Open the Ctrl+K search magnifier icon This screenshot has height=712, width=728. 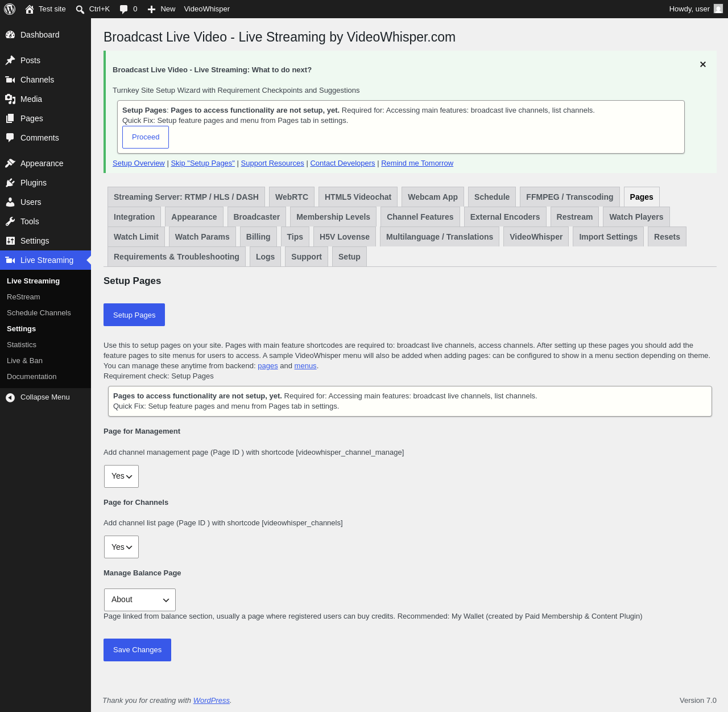tap(80, 9)
